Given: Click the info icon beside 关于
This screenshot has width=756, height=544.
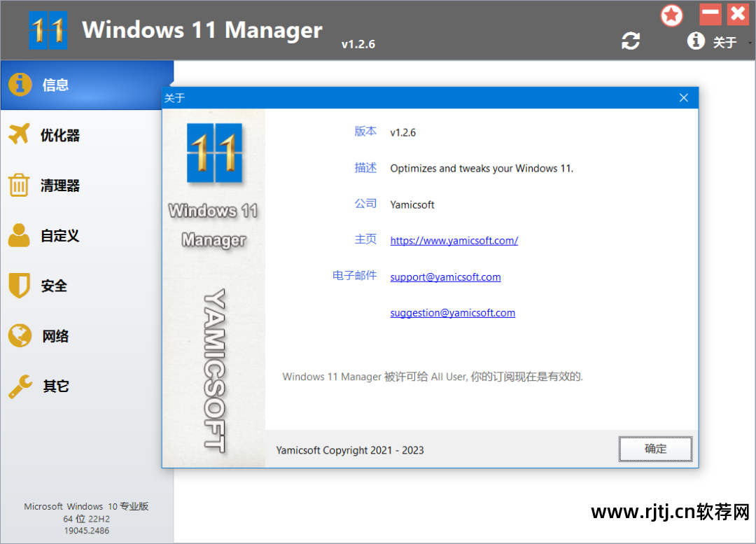Looking at the screenshot, I should click(x=696, y=41).
